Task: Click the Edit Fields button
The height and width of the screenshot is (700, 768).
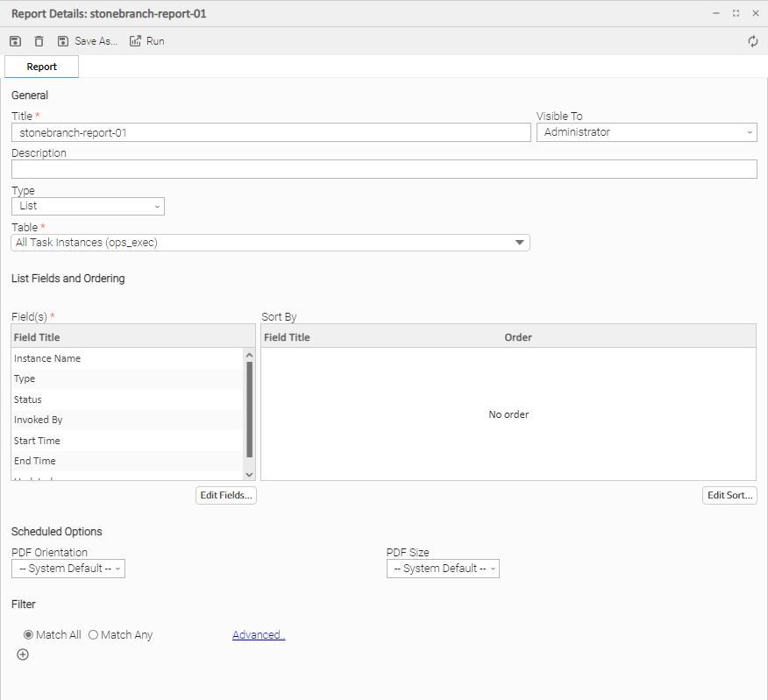Action: 226,495
